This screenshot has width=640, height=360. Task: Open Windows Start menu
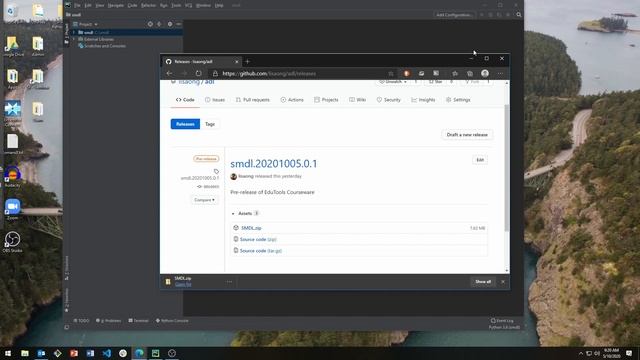[8, 353]
